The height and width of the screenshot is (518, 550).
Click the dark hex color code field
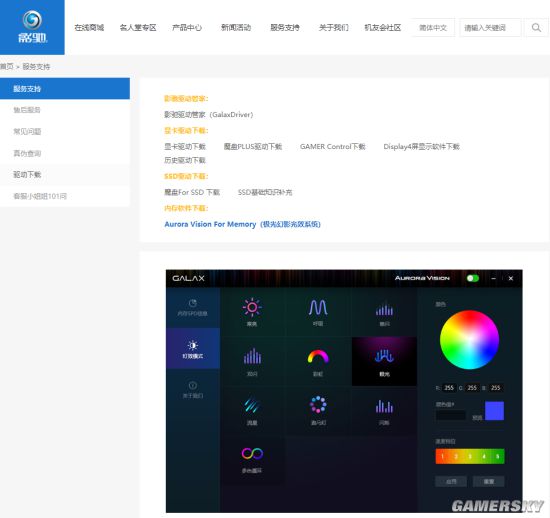[451, 415]
